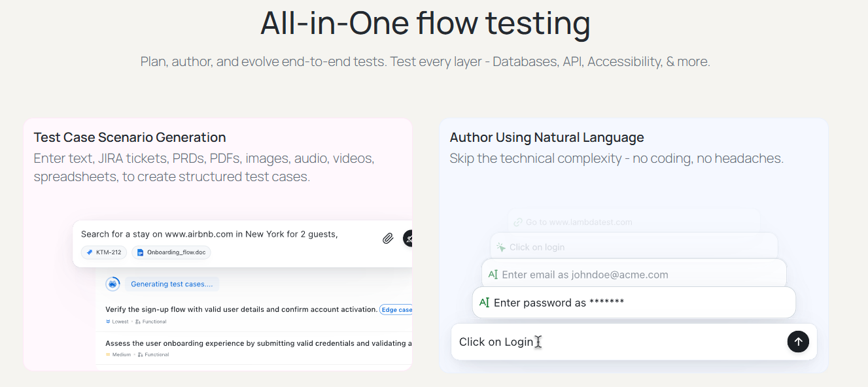Viewport: 868px width, 387px height.
Task: Open the Verify the sign-up flow test case
Action: [x=241, y=309]
